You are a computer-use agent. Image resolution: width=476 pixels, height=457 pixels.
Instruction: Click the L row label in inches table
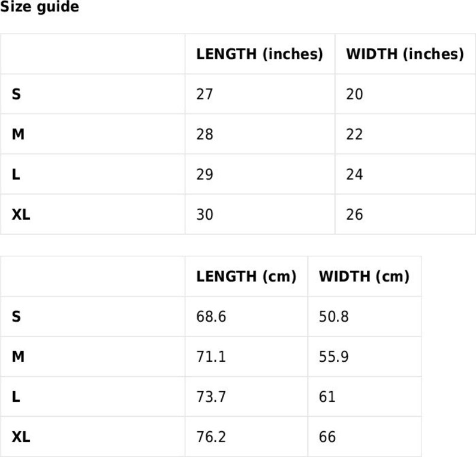pyautogui.click(x=16, y=174)
